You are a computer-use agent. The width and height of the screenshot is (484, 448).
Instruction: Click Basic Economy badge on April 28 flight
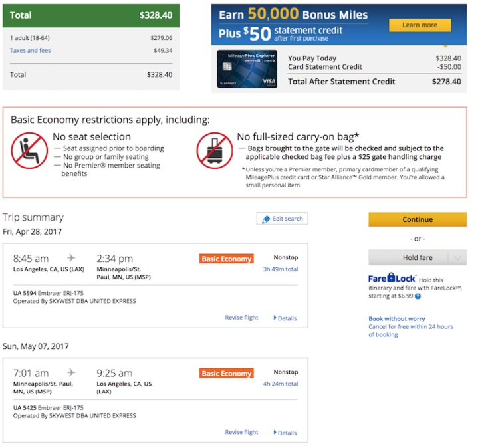point(227,259)
